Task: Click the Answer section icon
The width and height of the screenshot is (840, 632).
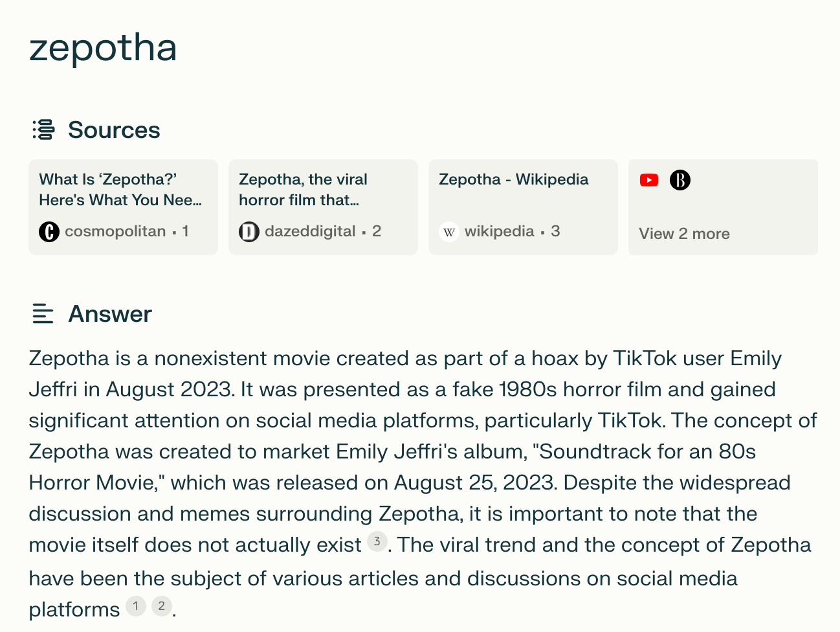Action: 43,314
